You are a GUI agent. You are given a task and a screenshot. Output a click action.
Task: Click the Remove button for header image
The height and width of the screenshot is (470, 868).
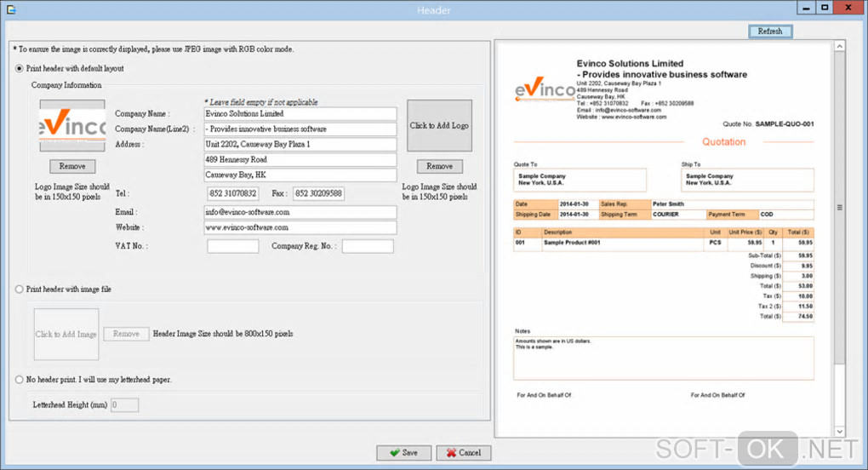point(126,334)
